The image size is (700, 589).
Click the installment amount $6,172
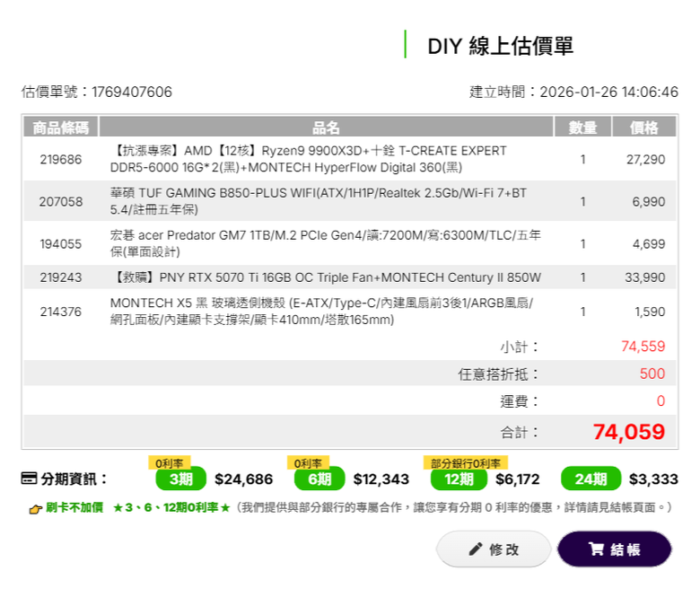(x=518, y=479)
